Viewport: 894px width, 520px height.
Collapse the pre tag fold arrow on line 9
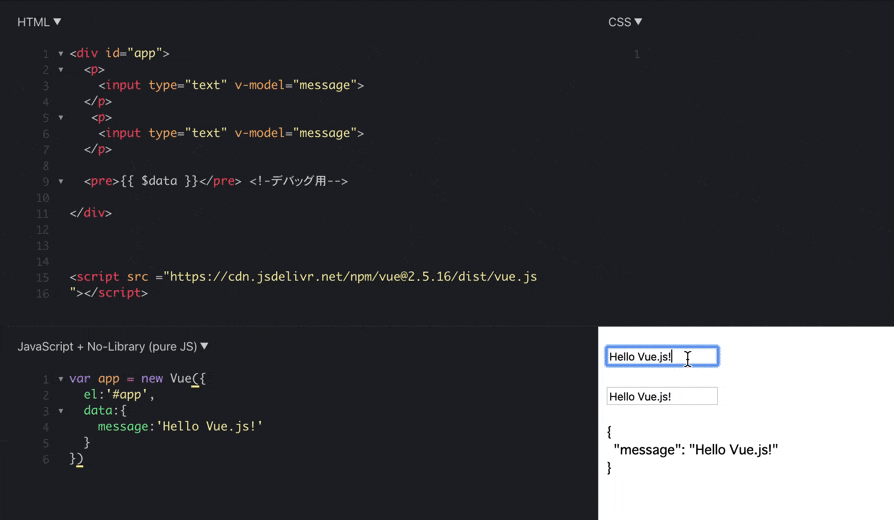(x=60, y=181)
